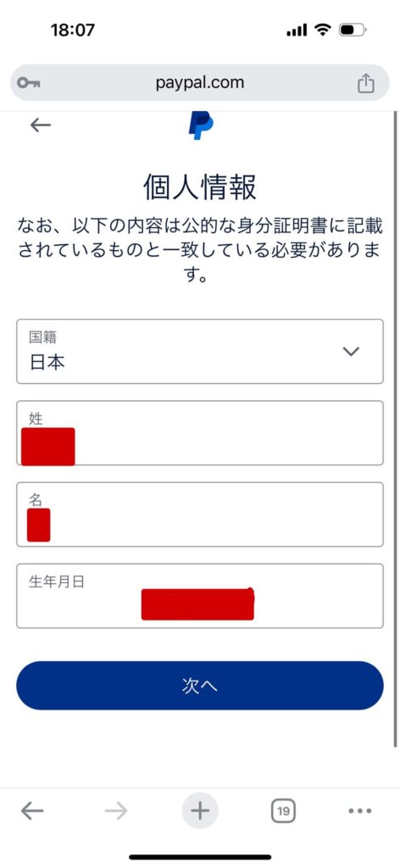This screenshot has width=400, height=868.
Task: Continue with the 次へ button
Action: coord(200,685)
